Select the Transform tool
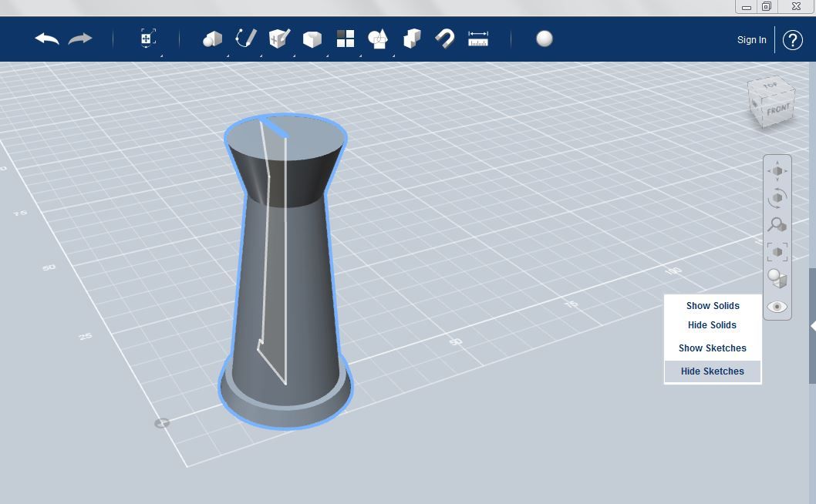The width and height of the screenshot is (816, 504). (x=147, y=38)
